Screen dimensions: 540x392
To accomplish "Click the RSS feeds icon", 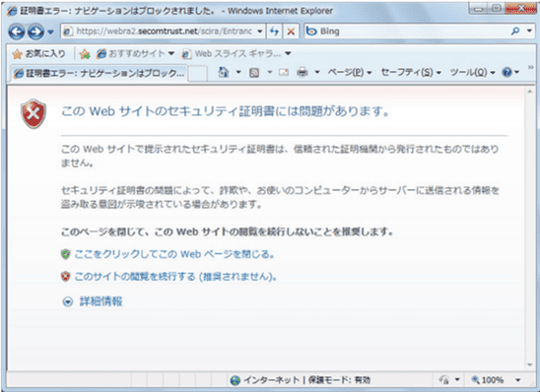I will (254, 73).
